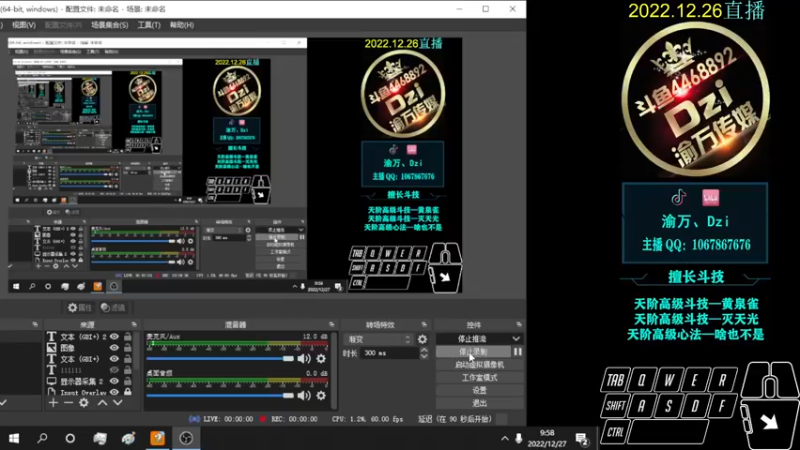This screenshot has width=800, height=450.
Task: Open transition properties gear icon
Action: (422, 339)
